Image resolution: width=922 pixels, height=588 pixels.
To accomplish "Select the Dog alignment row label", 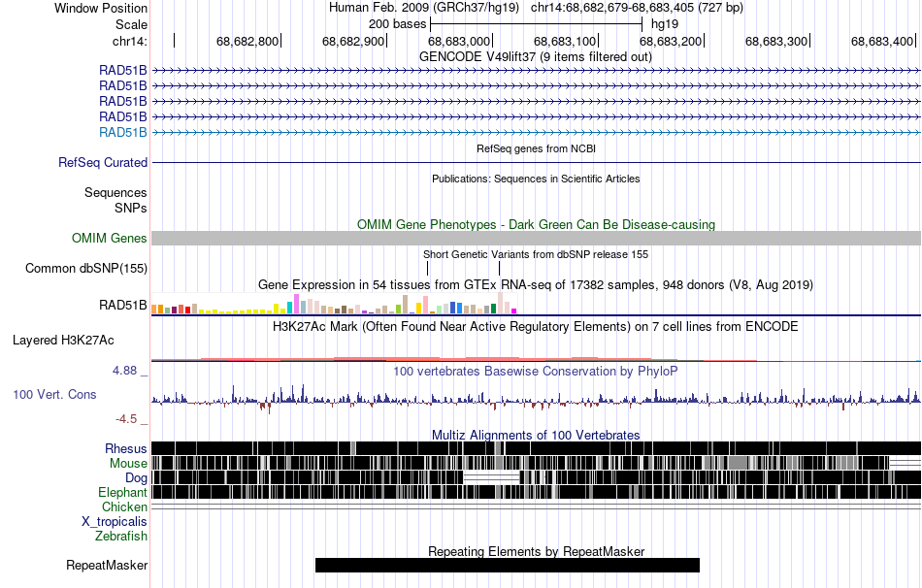I will (136, 478).
